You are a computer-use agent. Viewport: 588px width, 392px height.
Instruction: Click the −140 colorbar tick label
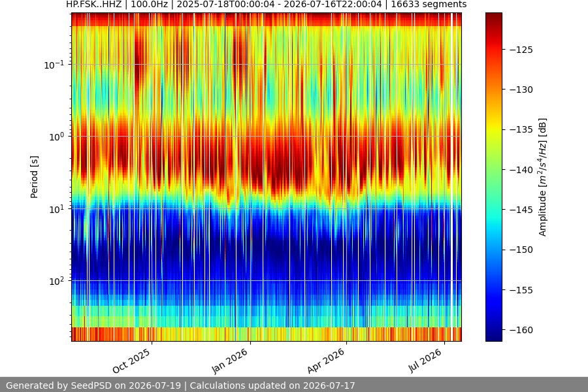pos(521,170)
